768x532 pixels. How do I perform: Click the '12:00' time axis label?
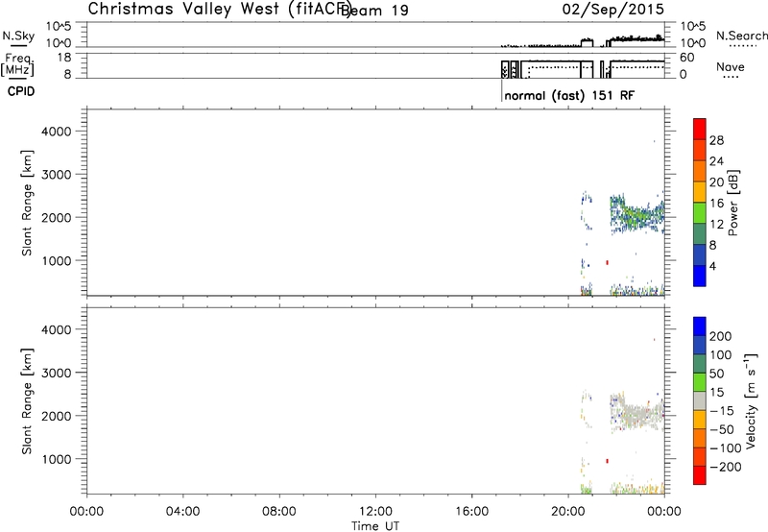(375, 512)
